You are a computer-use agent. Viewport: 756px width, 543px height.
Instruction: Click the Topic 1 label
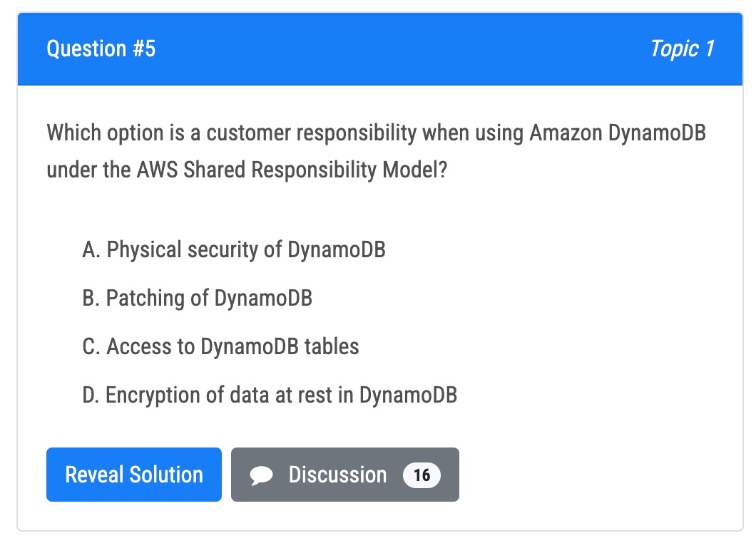[x=681, y=48]
